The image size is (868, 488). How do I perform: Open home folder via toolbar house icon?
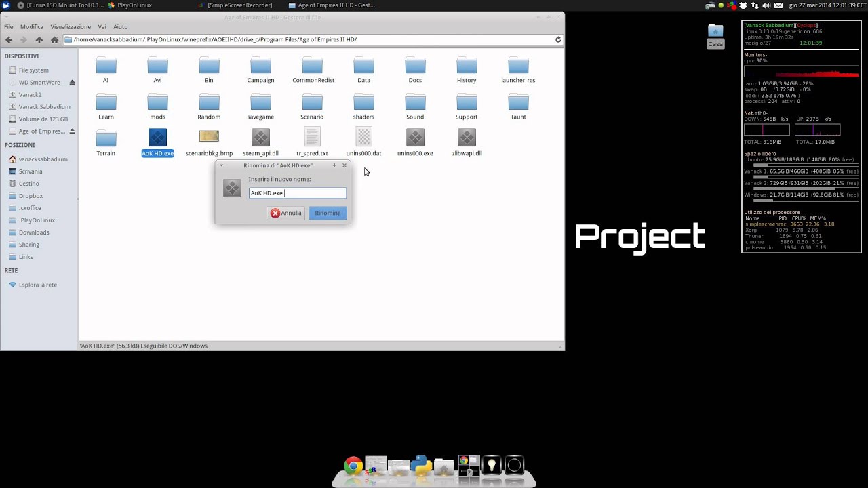pos(54,40)
